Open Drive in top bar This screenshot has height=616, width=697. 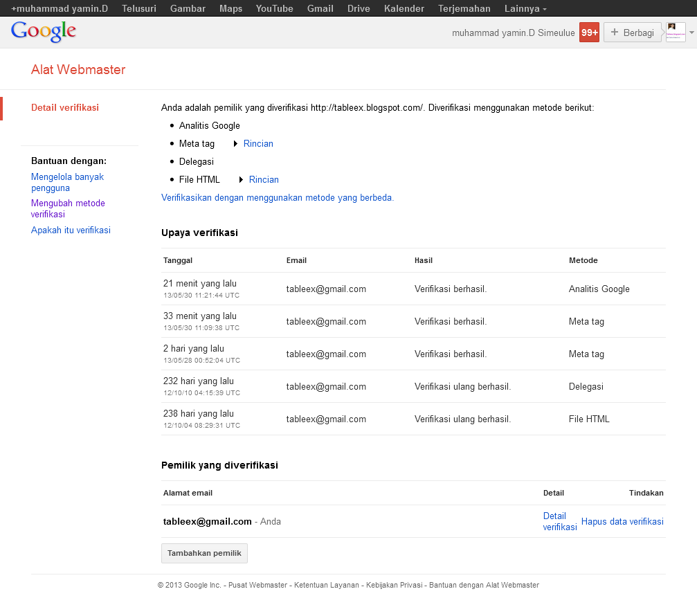click(x=359, y=8)
